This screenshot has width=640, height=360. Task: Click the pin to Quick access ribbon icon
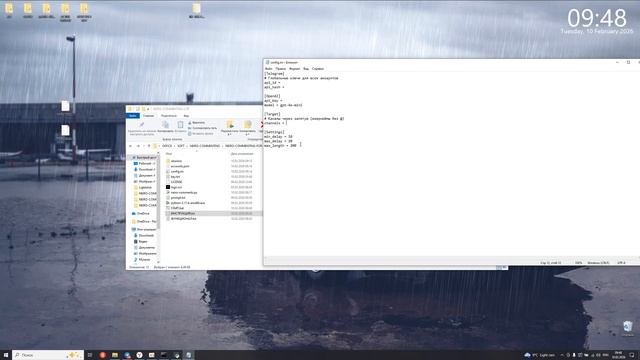pyautogui.click(x=141, y=125)
